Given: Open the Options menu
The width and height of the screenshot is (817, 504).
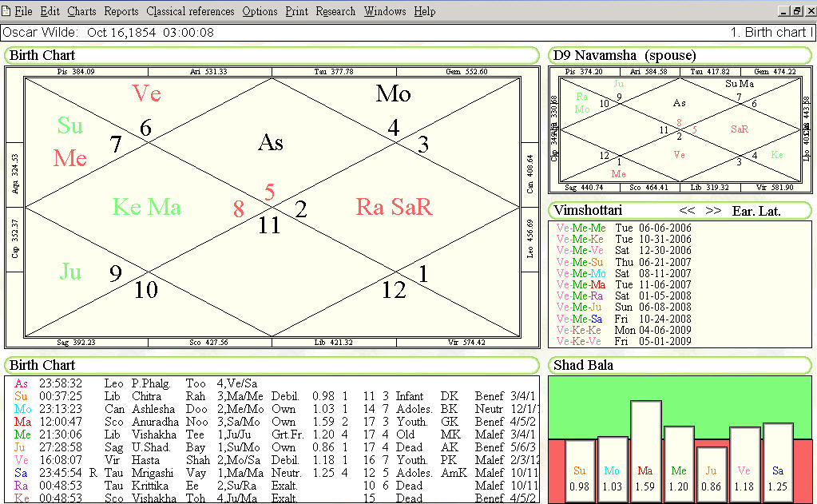Looking at the screenshot, I should coord(260,11).
